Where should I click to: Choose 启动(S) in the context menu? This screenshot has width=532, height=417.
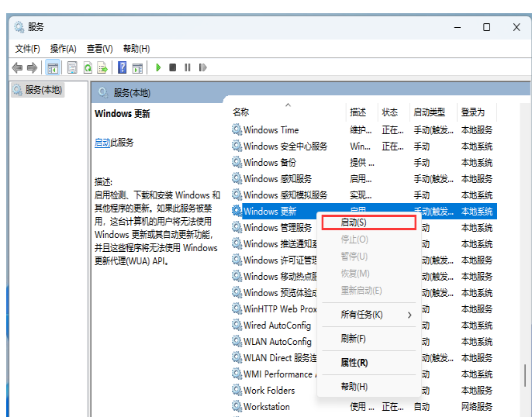tap(369, 222)
